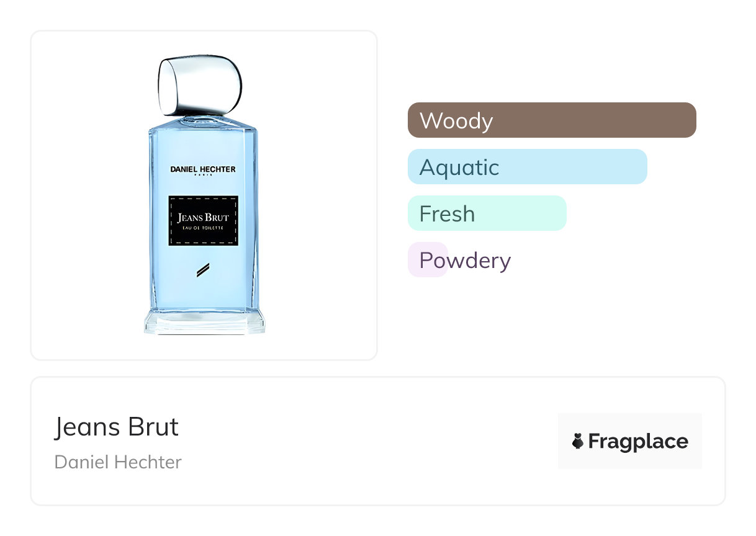The width and height of the screenshot is (756, 536).
Task: Click the silver bottle cap
Action: (199, 86)
